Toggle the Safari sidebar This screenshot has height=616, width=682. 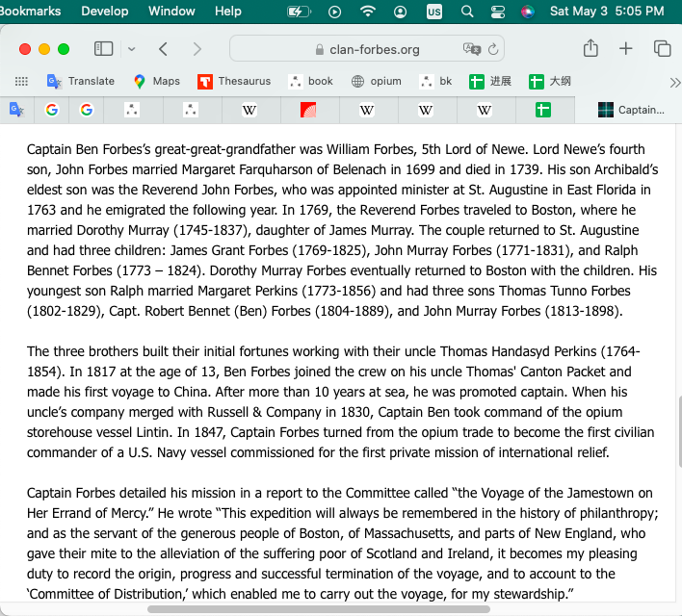point(103,49)
